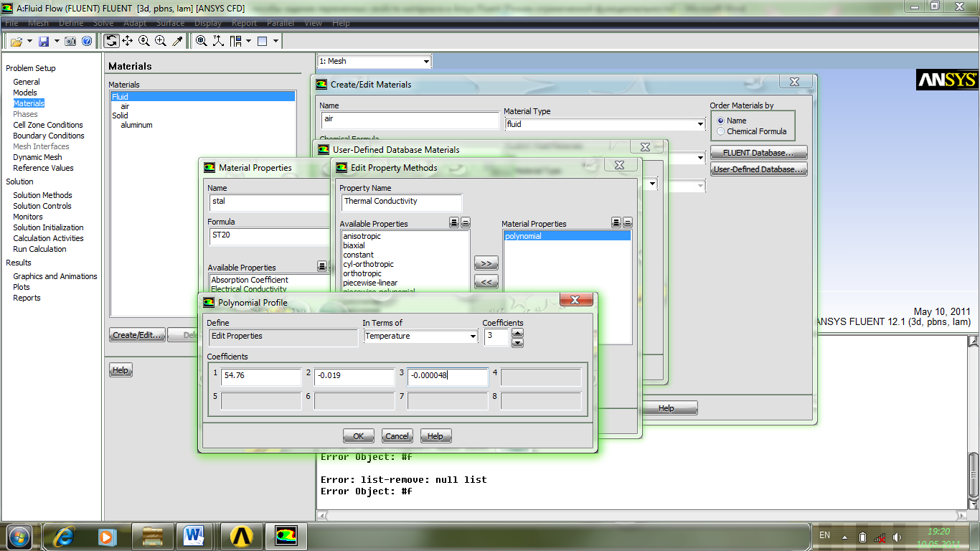This screenshot has width=980, height=551.
Task: Click the save floppy disk icon
Action: [x=44, y=42]
